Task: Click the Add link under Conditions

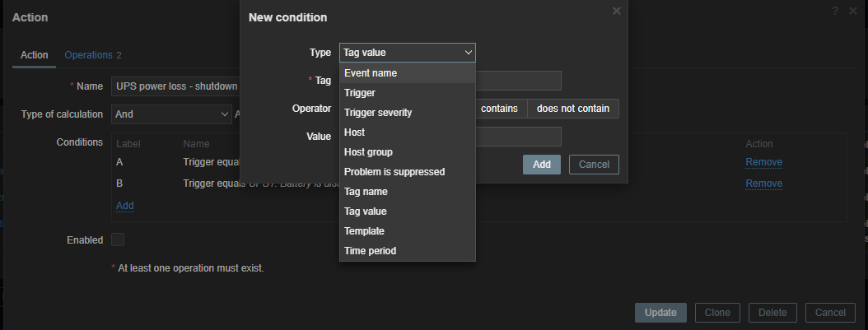Action: pos(124,205)
